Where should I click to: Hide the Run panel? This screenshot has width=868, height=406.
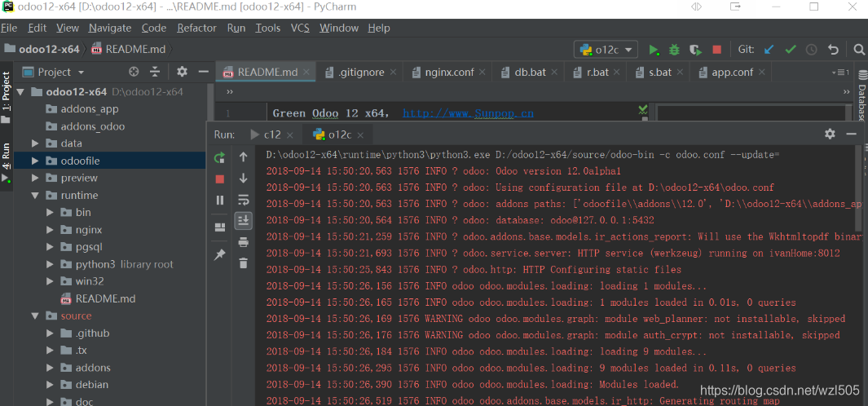point(852,134)
